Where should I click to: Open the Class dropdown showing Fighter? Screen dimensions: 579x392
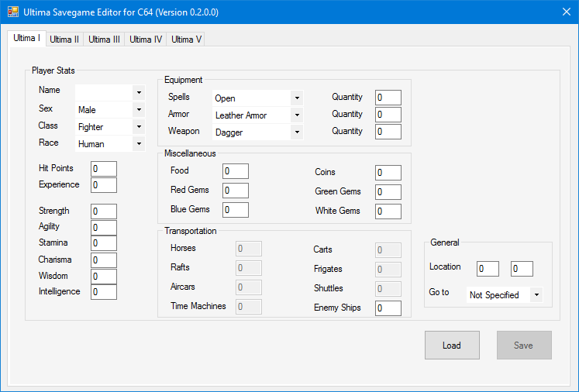(x=110, y=126)
